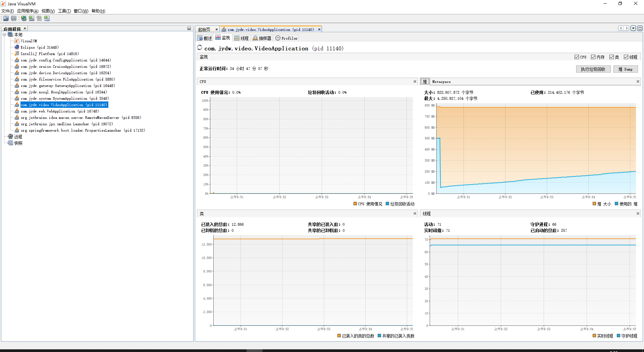Click the RemoteMavenServer (pid 9356) Java icon
Image resolution: width=644 pixels, height=352 pixels.
[x=17, y=118]
